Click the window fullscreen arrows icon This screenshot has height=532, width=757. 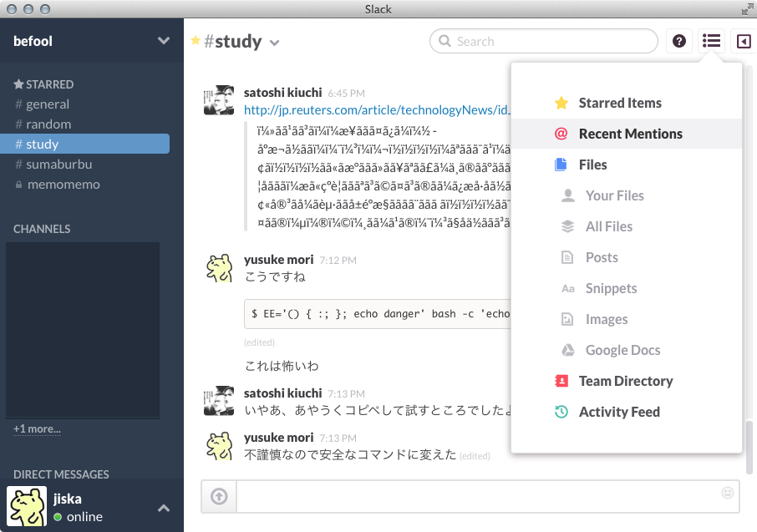[x=747, y=9]
